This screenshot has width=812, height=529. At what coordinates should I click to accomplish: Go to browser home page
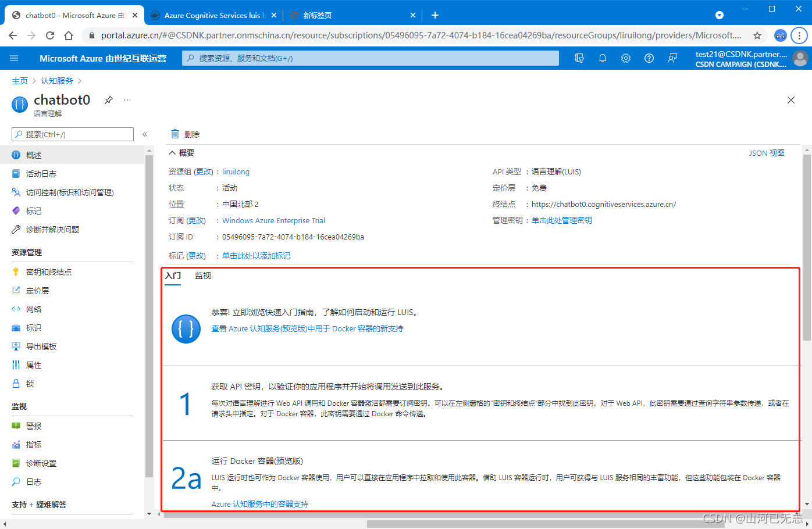[69, 35]
